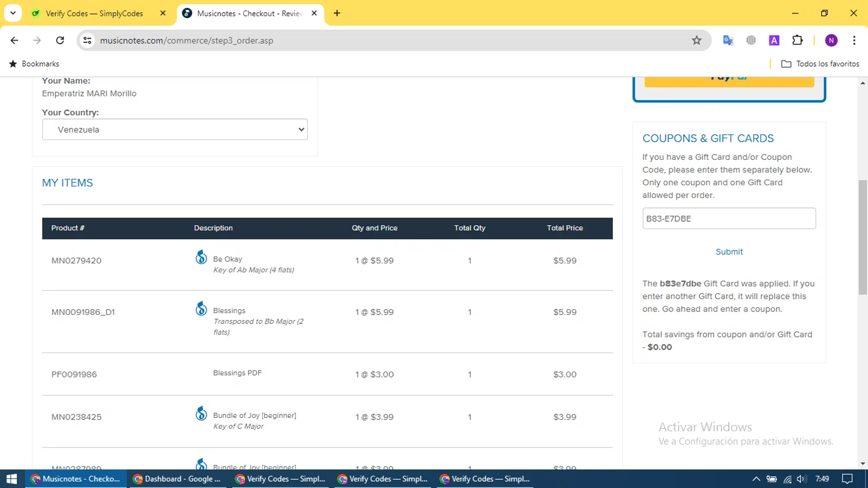The width and height of the screenshot is (868, 488).
Task: Open a new browser tab
Action: (337, 13)
